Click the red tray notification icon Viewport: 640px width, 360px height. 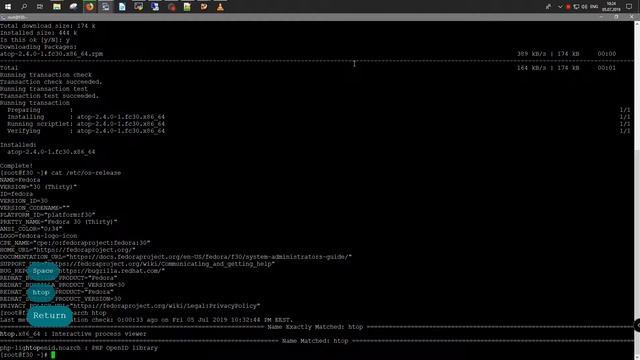568,7
